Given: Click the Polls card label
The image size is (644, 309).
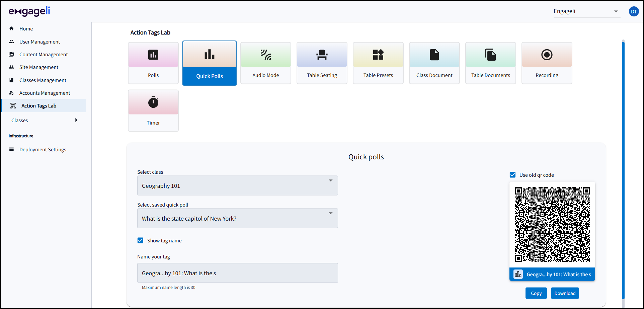Looking at the screenshot, I should coord(153,75).
